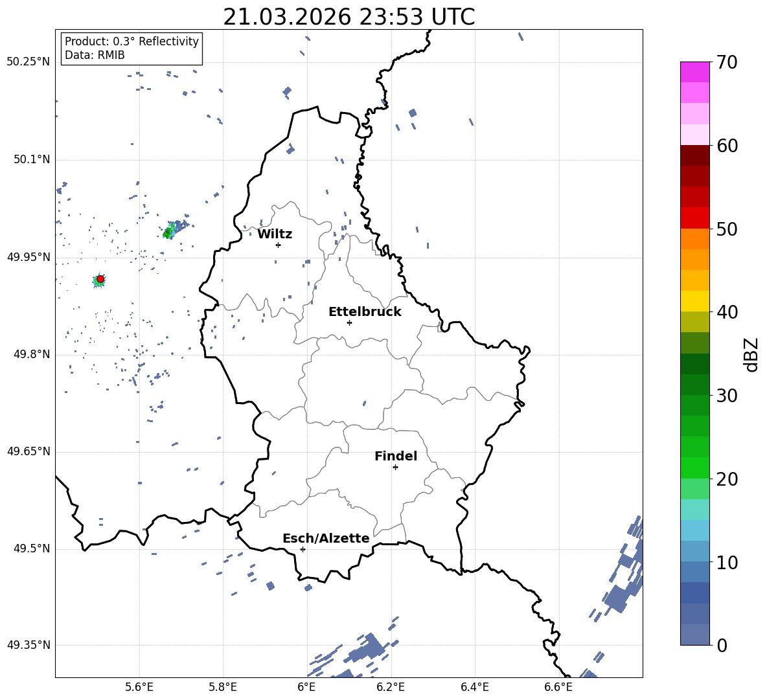Click the 6.4°E longitude label
Image resolution: width=767 pixels, height=700 pixels.
tap(474, 687)
